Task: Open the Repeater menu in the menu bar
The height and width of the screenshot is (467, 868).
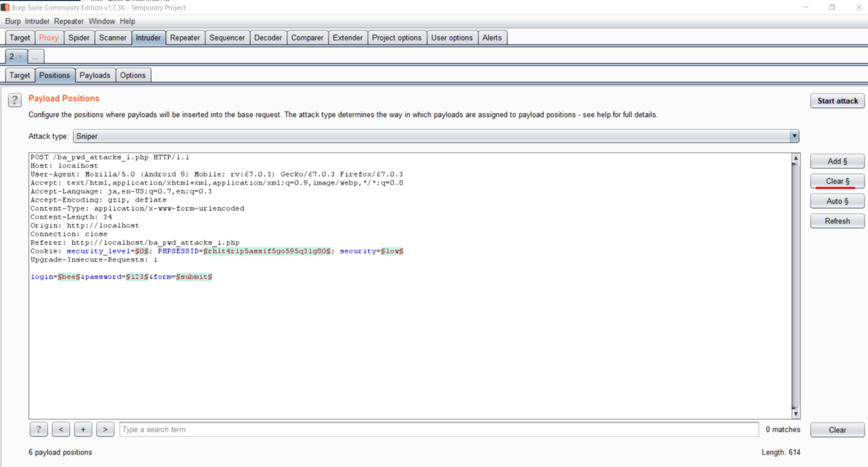Action: (69, 22)
